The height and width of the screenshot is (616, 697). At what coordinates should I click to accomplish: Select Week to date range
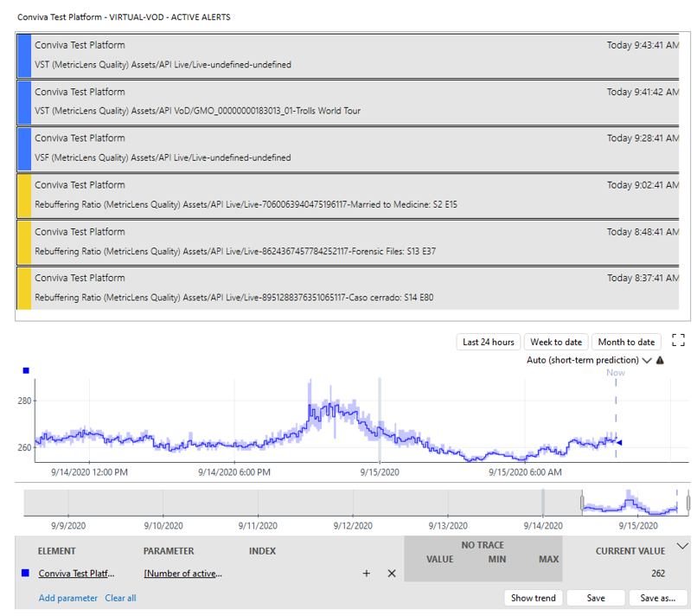pyautogui.click(x=556, y=342)
